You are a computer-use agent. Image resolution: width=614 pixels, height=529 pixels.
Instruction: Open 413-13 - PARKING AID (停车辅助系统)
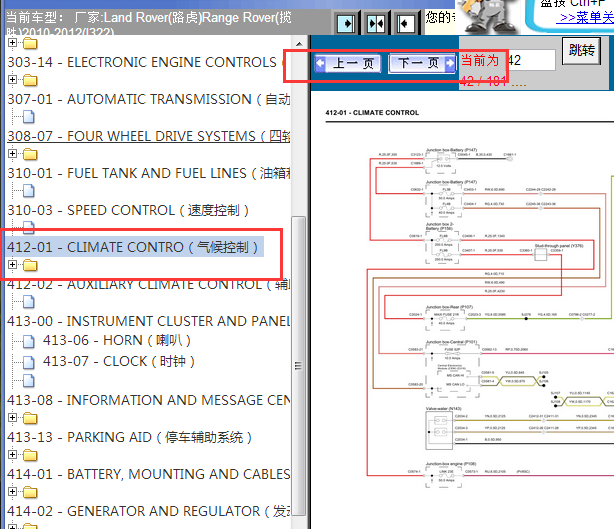pos(129,437)
